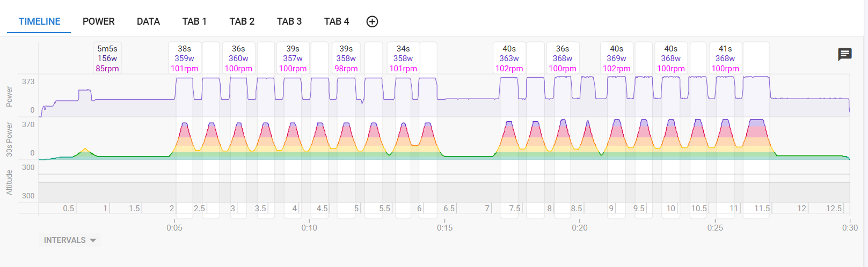Viewport: 868px width, 267px height.
Task: Go to TAB 1
Action: pyautogui.click(x=194, y=21)
